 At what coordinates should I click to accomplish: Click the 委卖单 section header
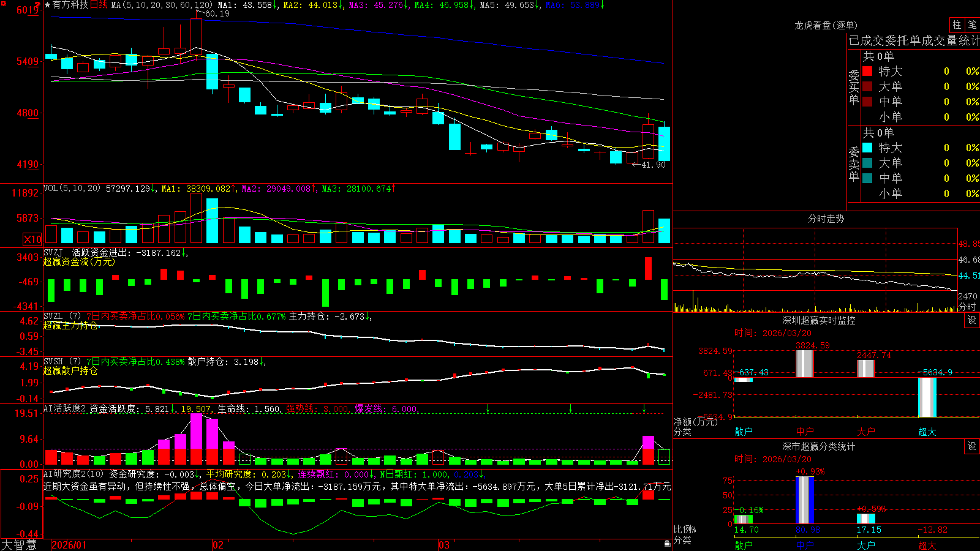pyautogui.click(x=854, y=163)
